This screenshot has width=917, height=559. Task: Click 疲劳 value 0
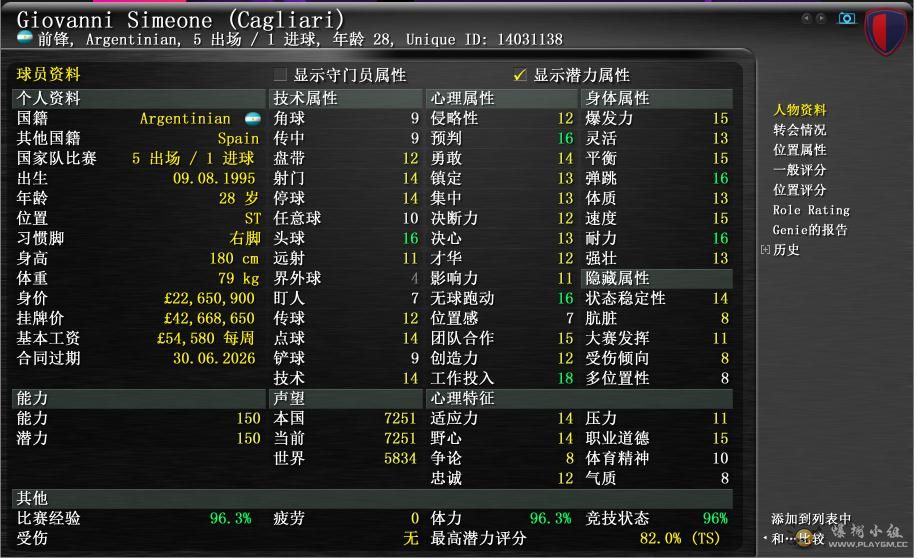tap(415, 518)
